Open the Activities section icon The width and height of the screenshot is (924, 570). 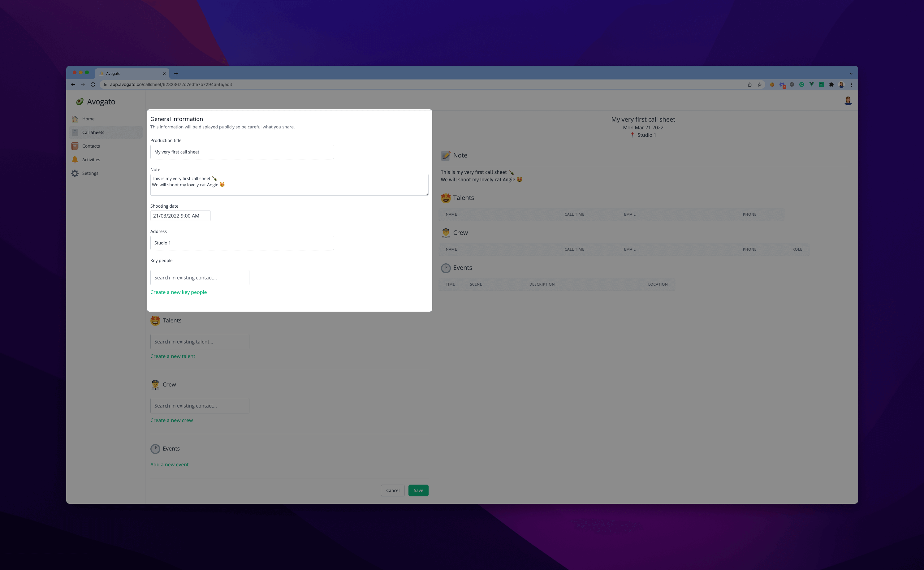pyautogui.click(x=75, y=159)
